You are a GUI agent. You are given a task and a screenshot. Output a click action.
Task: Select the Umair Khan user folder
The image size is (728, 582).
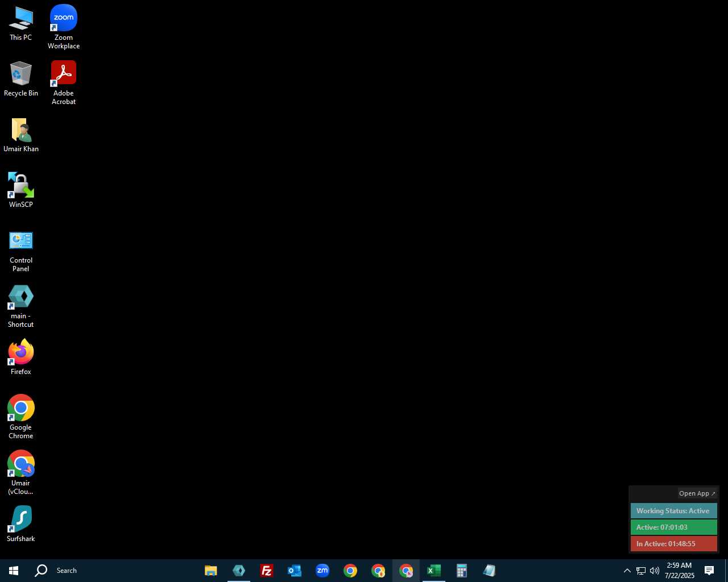pos(21,135)
